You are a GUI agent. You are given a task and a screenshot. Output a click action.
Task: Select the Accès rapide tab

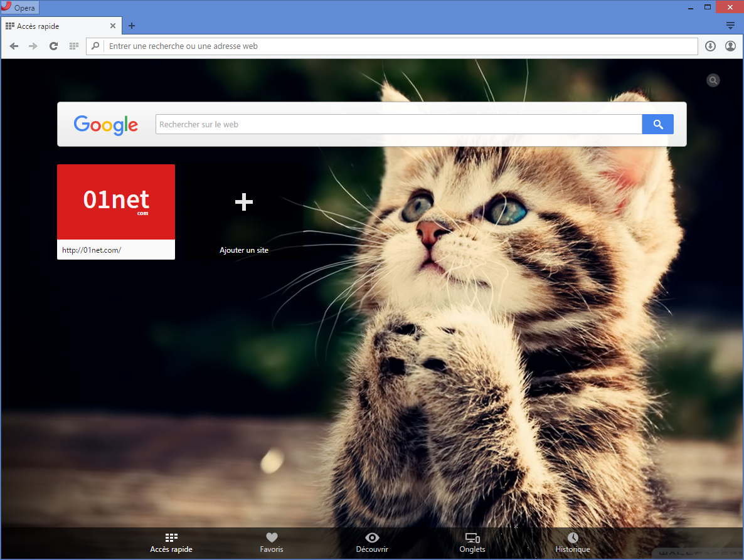pyautogui.click(x=56, y=26)
